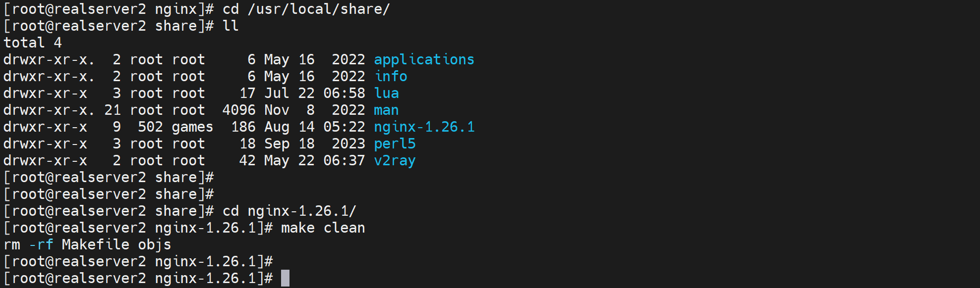The image size is (980, 288).
Task: Select the perl5 directory name
Action: click(x=395, y=144)
